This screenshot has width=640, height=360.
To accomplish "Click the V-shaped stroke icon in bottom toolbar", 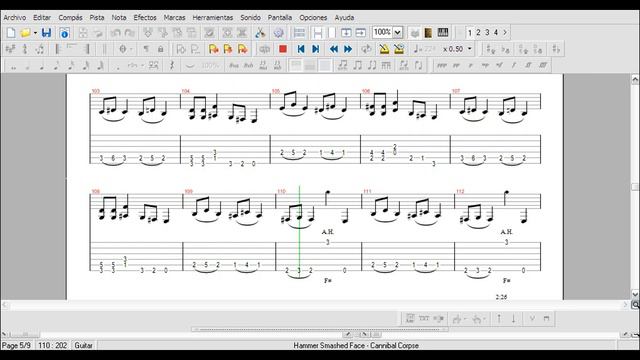I will (532, 318).
